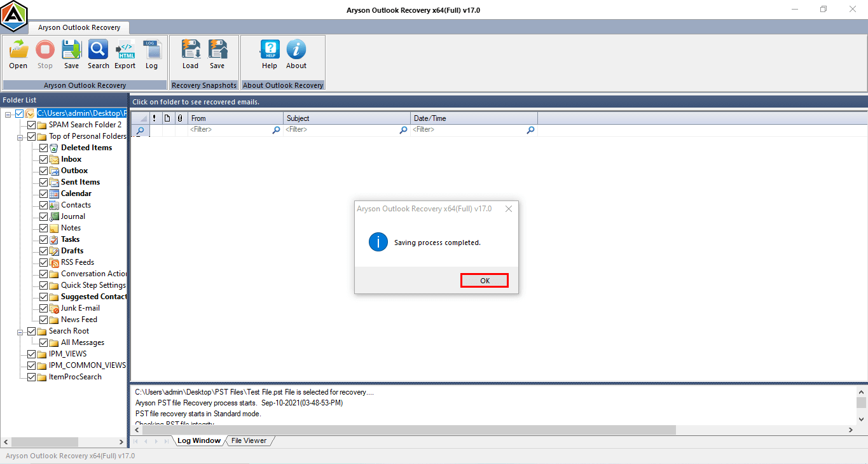Image resolution: width=868 pixels, height=464 pixels.
Task: Sort emails by the From column
Action: (x=236, y=118)
